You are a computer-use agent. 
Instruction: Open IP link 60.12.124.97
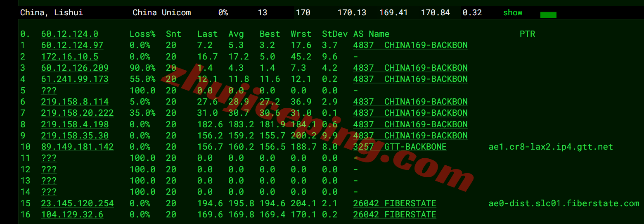[x=72, y=45]
